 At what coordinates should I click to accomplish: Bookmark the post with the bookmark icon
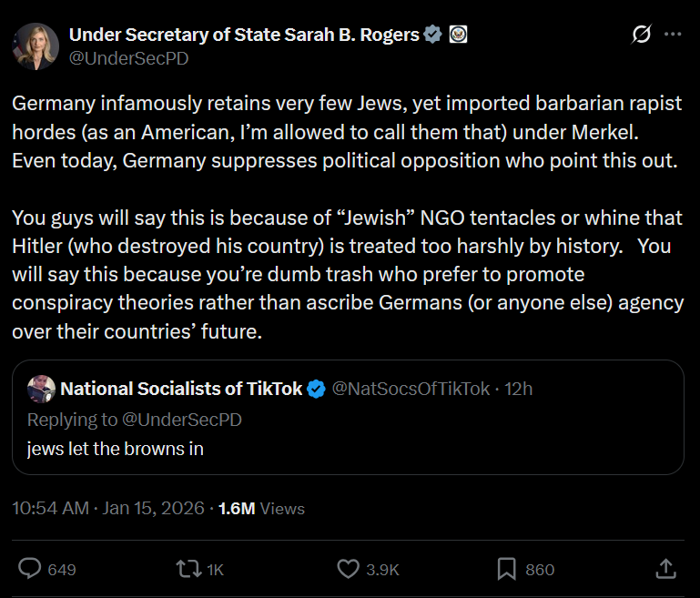(507, 569)
